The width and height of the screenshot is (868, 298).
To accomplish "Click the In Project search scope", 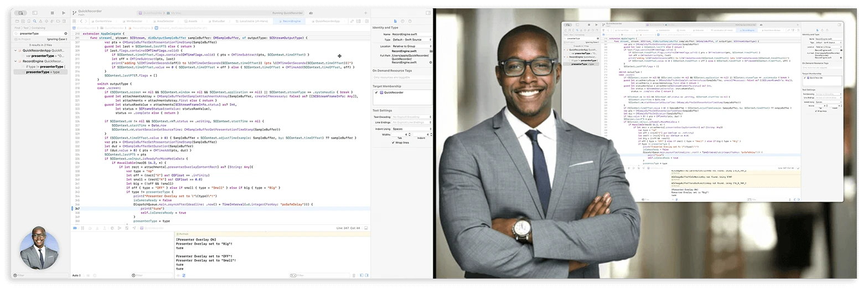I will 22,39.
